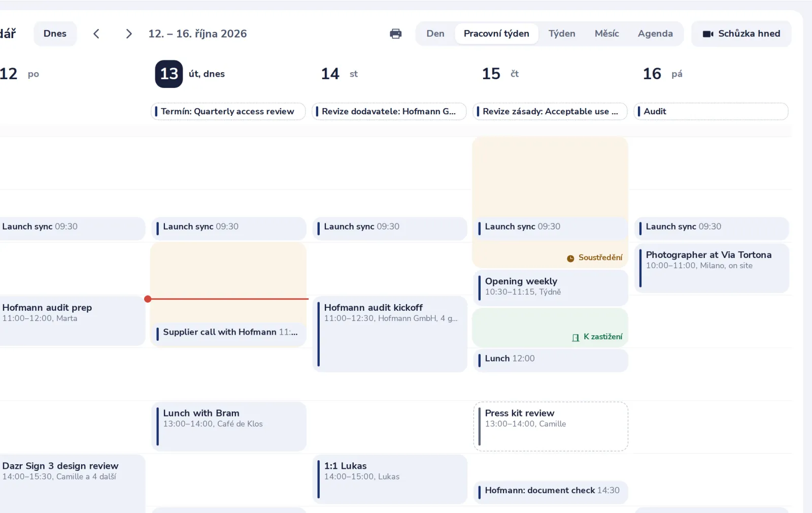Open 1:1 Lukas event

click(389, 479)
